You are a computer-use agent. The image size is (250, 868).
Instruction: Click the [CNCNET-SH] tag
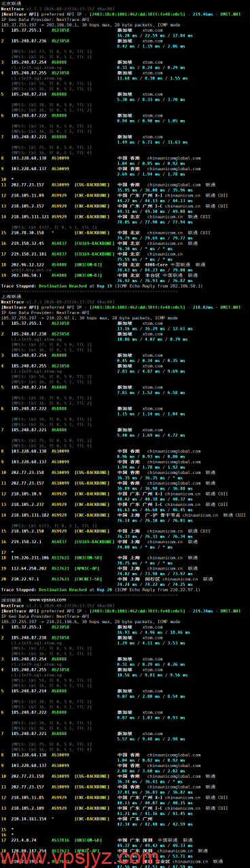pyautogui.click(x=88, y=579)
